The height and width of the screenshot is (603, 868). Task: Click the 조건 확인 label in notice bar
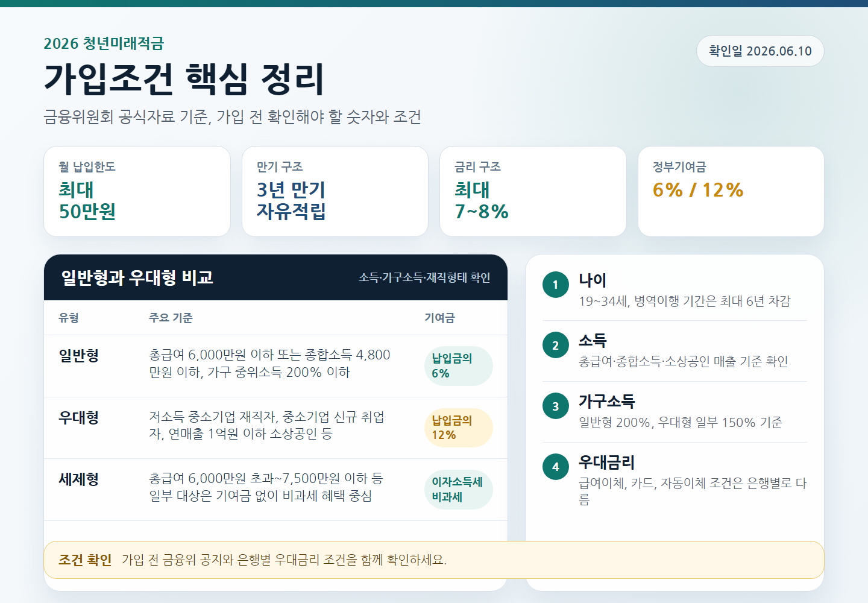point(85,560)
